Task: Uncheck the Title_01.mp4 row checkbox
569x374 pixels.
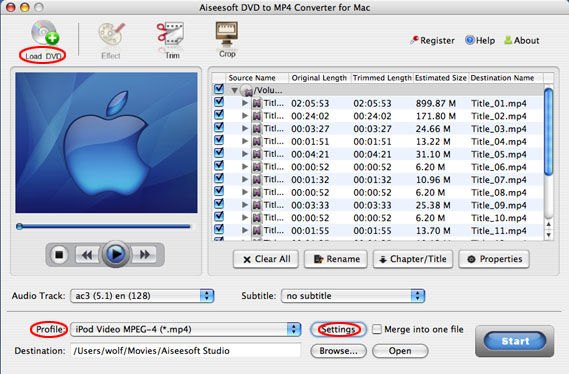Action: click(x=219, y=102)
